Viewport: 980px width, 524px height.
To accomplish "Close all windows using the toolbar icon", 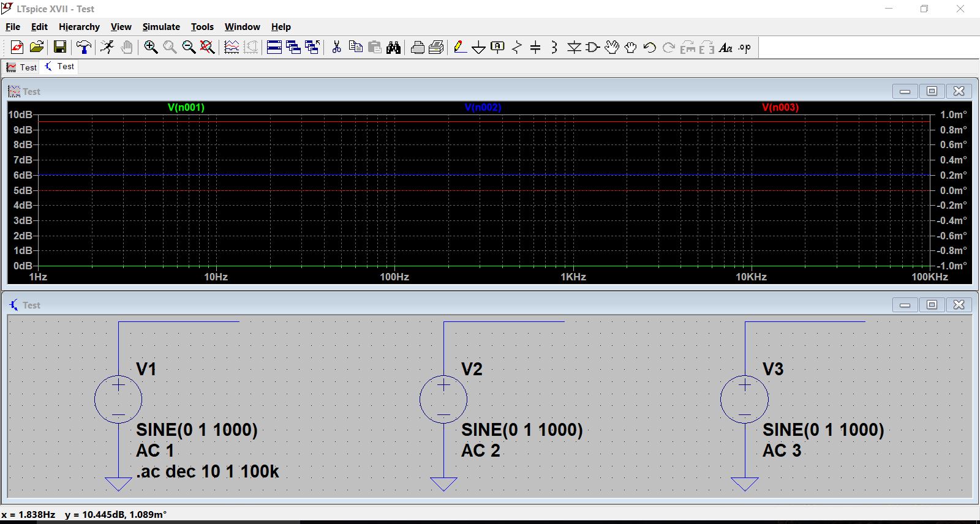I will coord(312,47).
